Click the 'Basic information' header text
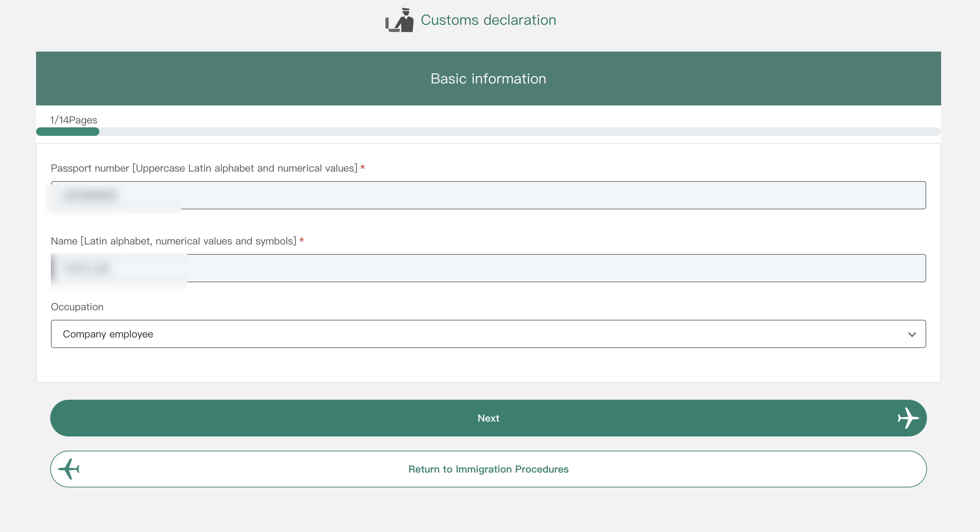The image size is (980, 532). tap(488, 79)
